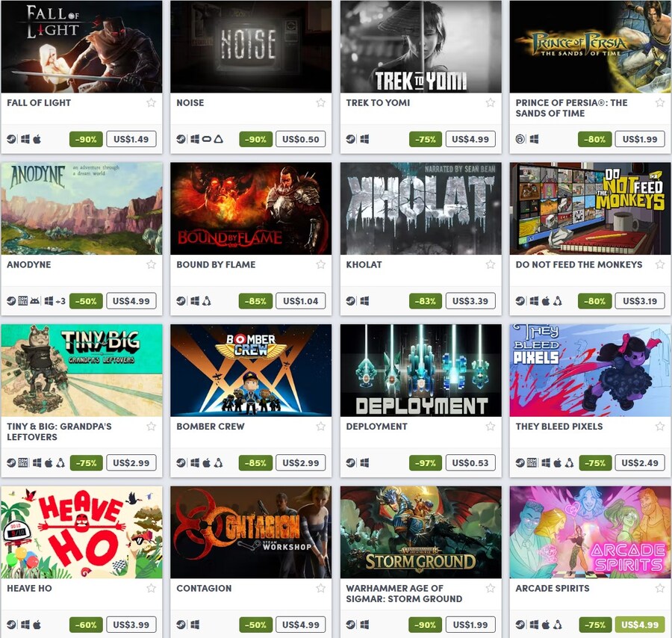Click -97% discount badge on Deployment
The image size is (672, 638).
425,462
